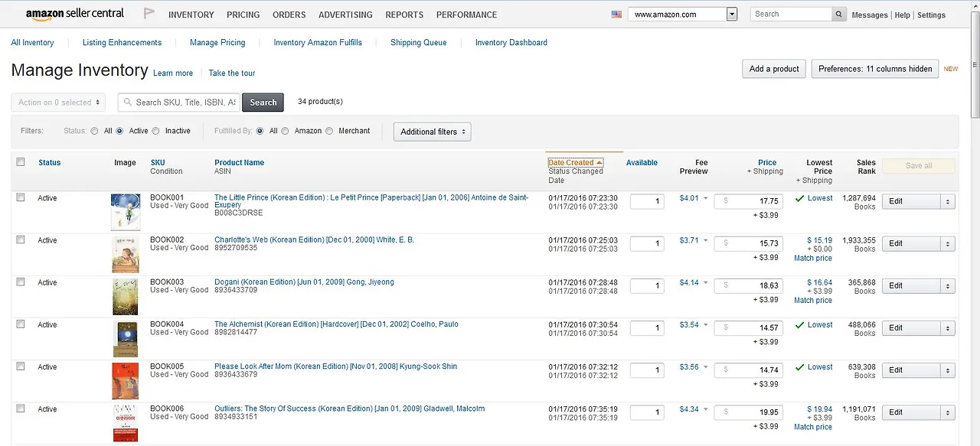The height and width of the screenshot is (446, 980).
Task: Select the BOOK005 row checkbox
Action: (x=21, y=366)
